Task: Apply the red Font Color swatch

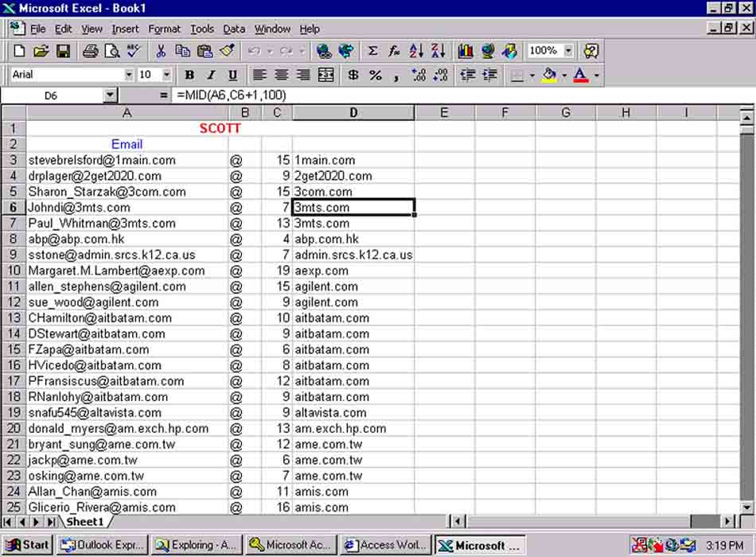Action: (580, 76)
